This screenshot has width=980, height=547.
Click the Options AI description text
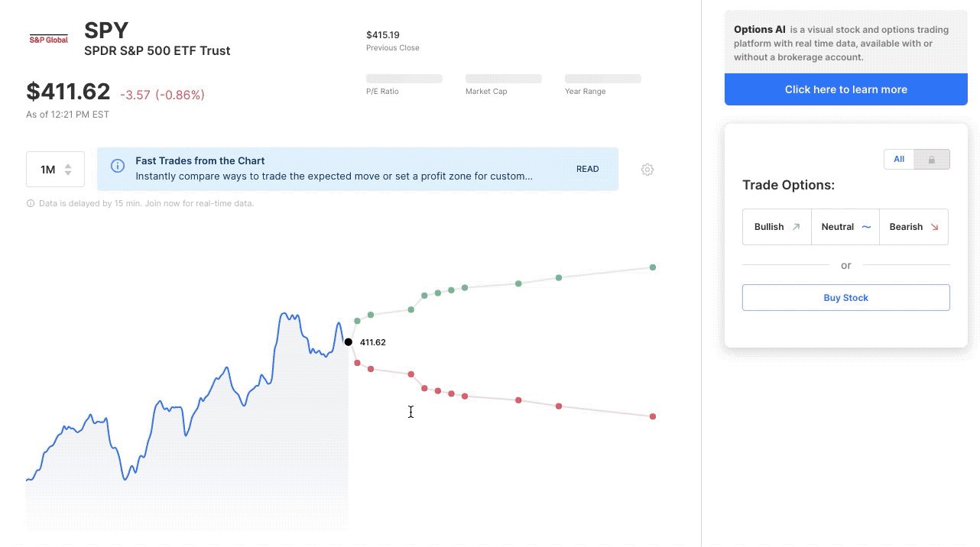tap(842, 44)
